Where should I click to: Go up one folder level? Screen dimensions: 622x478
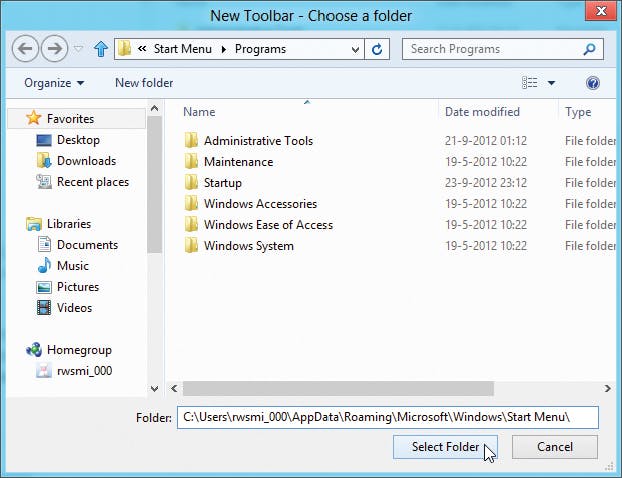(101, 49)
